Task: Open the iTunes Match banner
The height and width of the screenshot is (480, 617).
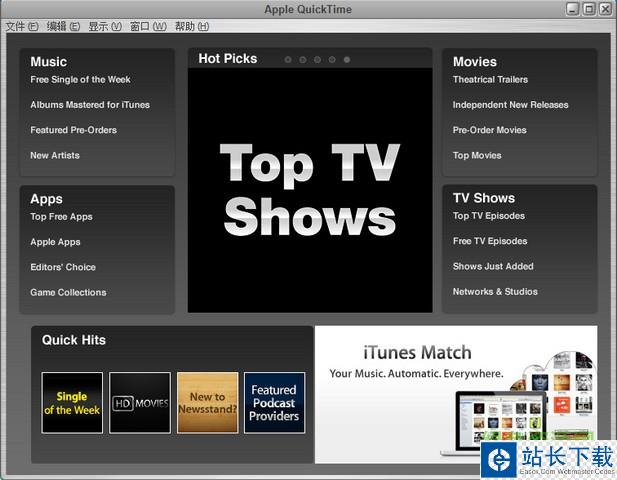Action: pos(456,394)
